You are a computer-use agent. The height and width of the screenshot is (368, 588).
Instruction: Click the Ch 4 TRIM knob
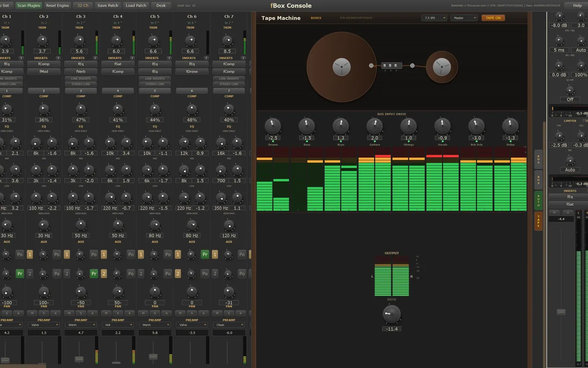[x=116, y=40]
